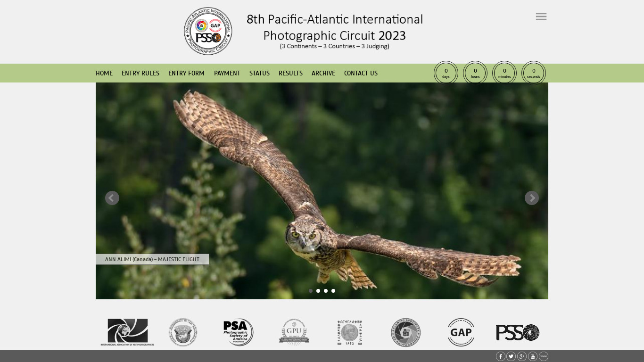Open the YouTube icon in footer
The width and height of the screenshot is (644, 362).
click(533, 356)
